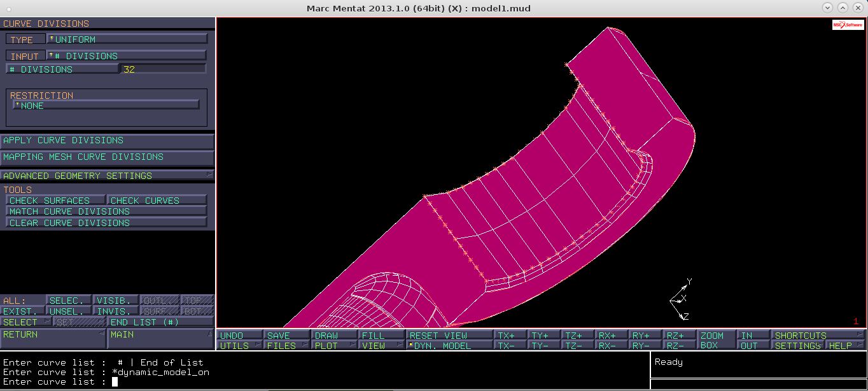Click the RZ- rotate view button

click(x=678, y=346)
